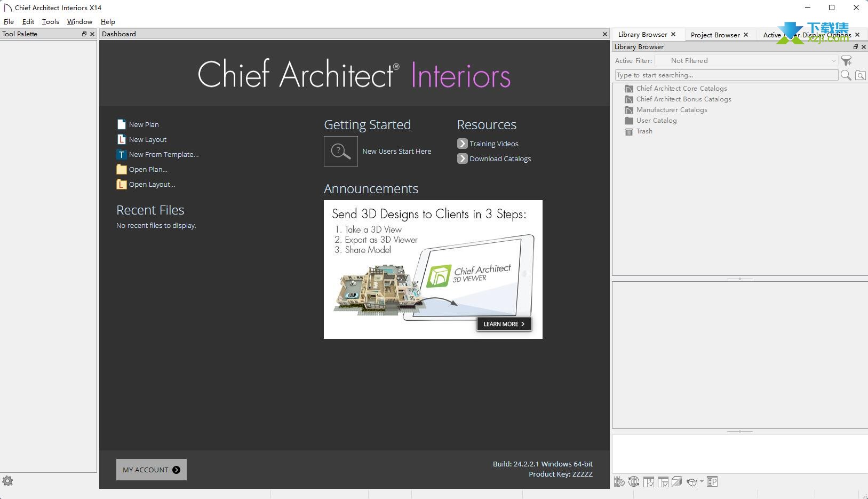Click the layout-with-checkmark toolbar icon in Library Browser
Viewport: 868px width, 499px height.
663,482
